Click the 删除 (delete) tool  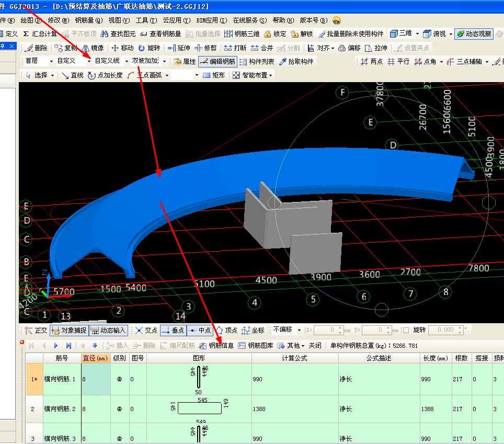tap(37, 48)
